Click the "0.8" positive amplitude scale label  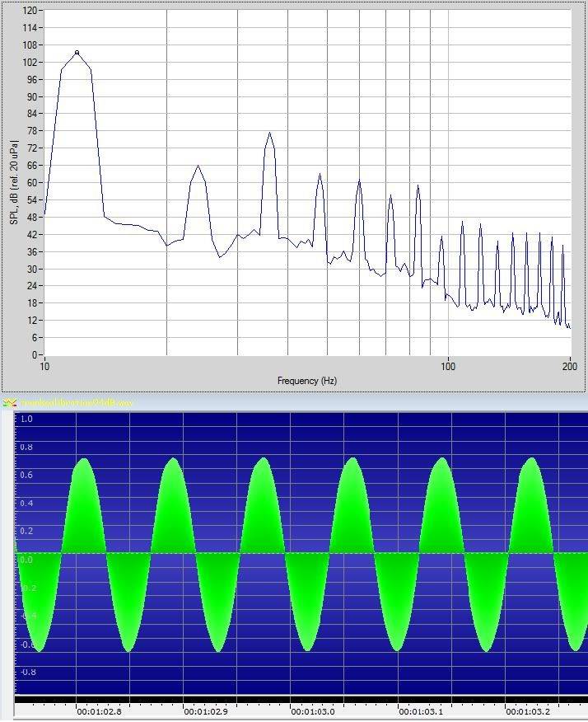tap(26, 447)
